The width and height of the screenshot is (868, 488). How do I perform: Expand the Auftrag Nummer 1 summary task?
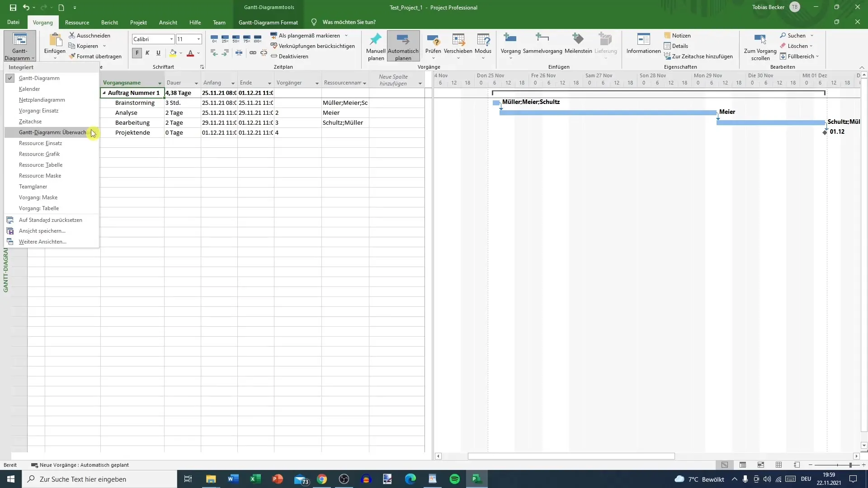[x=104, y=92]
